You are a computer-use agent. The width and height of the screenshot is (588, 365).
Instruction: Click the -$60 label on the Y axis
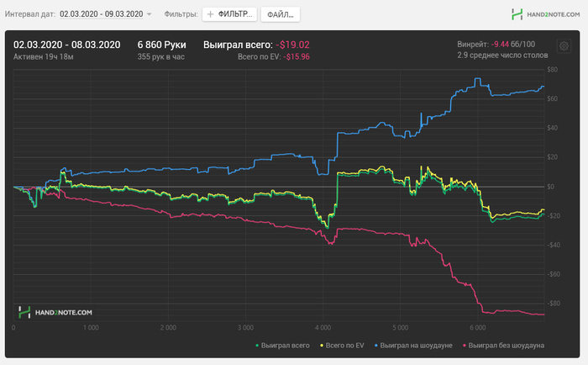click(x=552, y=274)
